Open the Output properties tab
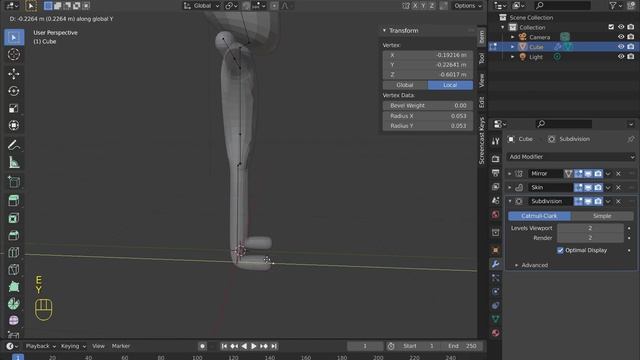Image resolution: width=640 pixels, height=360 pixels. click(496, 173)
